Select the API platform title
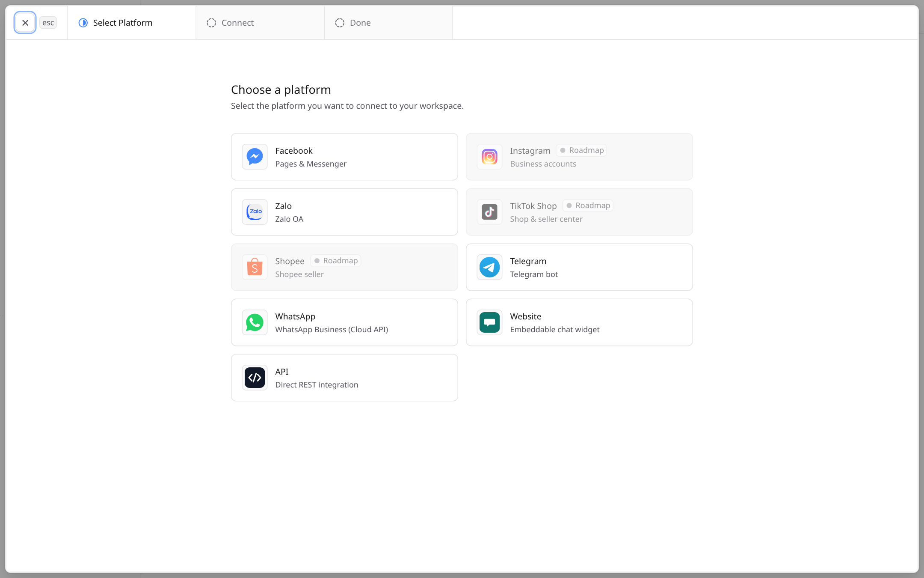924x578 pixels. click(282, 372)
